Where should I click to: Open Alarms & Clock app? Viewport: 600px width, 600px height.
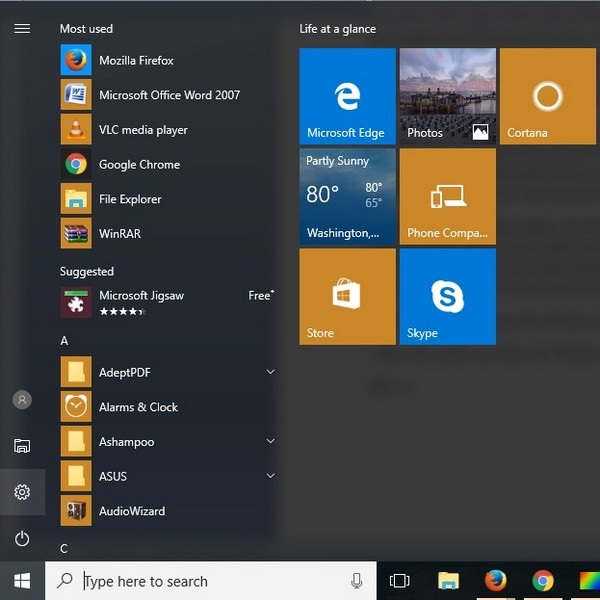pos(168,406)
